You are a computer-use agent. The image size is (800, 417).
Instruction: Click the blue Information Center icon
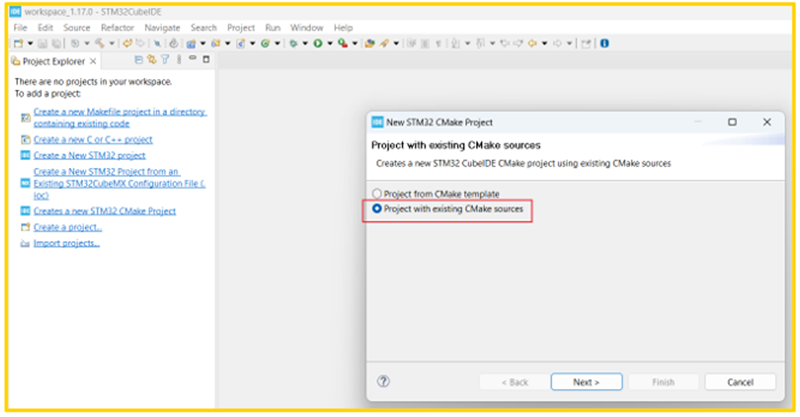click(x=605, y=43)
